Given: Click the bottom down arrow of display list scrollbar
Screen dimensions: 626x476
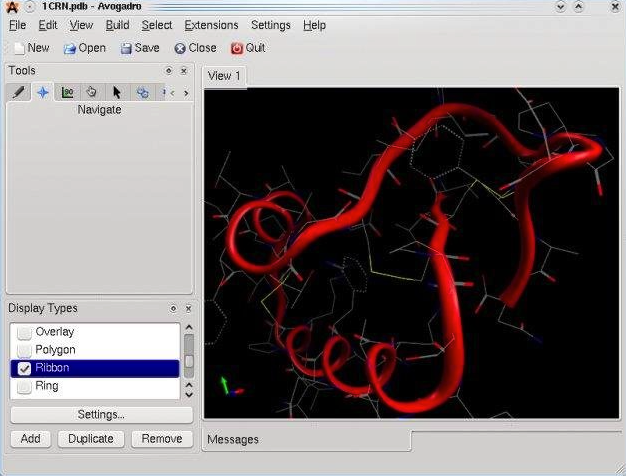Looking at the screenshot, I should [189, 395].
